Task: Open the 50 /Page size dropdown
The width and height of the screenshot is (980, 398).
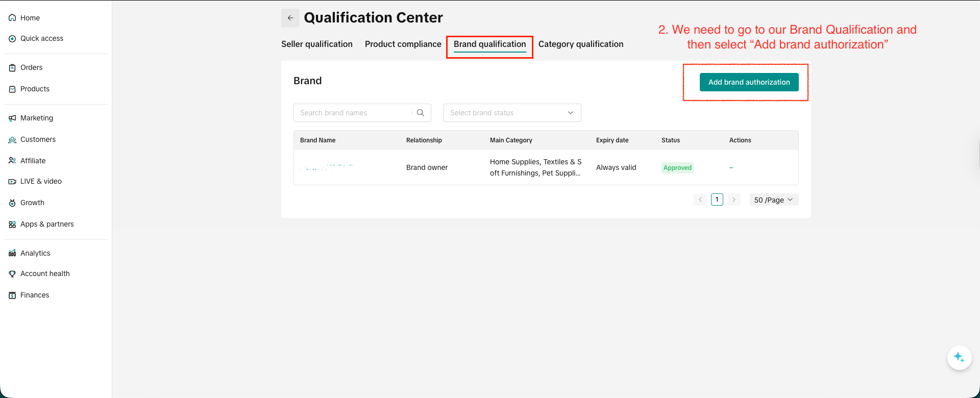Action: pos(774,200)
